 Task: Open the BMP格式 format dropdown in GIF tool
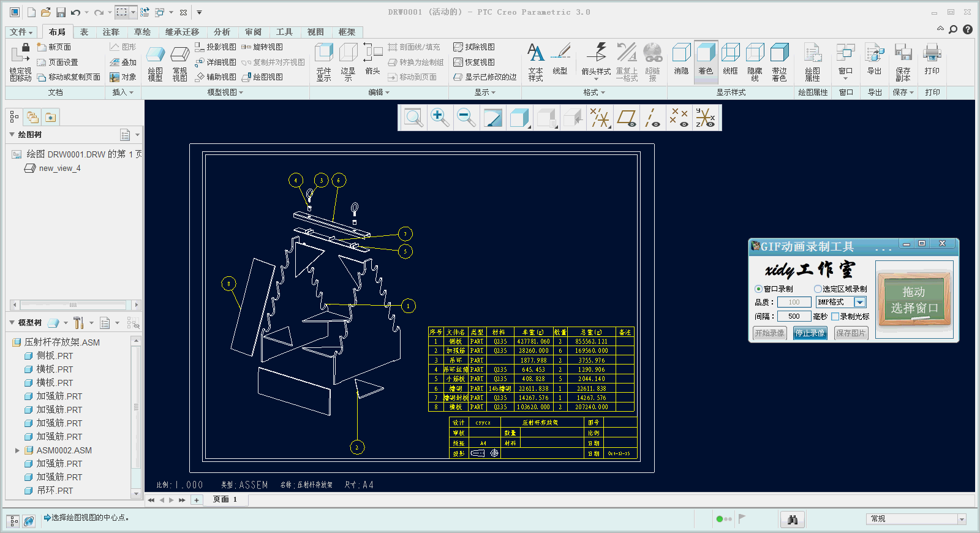[860, 302]
